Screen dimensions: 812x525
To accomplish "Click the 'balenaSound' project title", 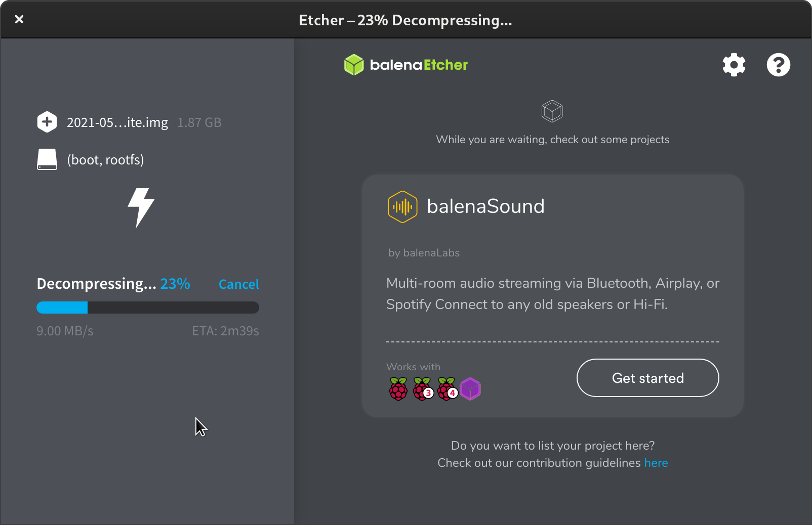I will pyautogui.click(x=486, y=206).
